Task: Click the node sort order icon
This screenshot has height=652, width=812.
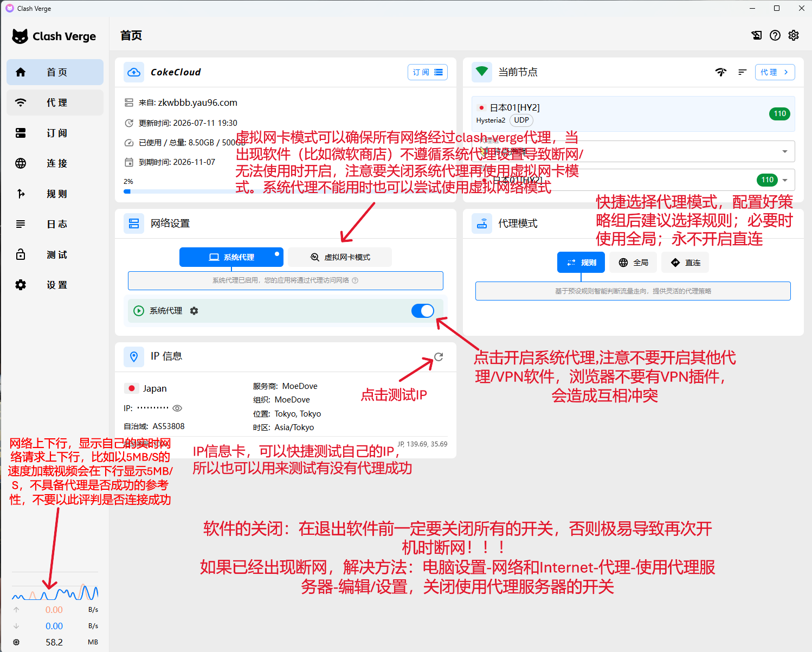Action: pos(743,72)
